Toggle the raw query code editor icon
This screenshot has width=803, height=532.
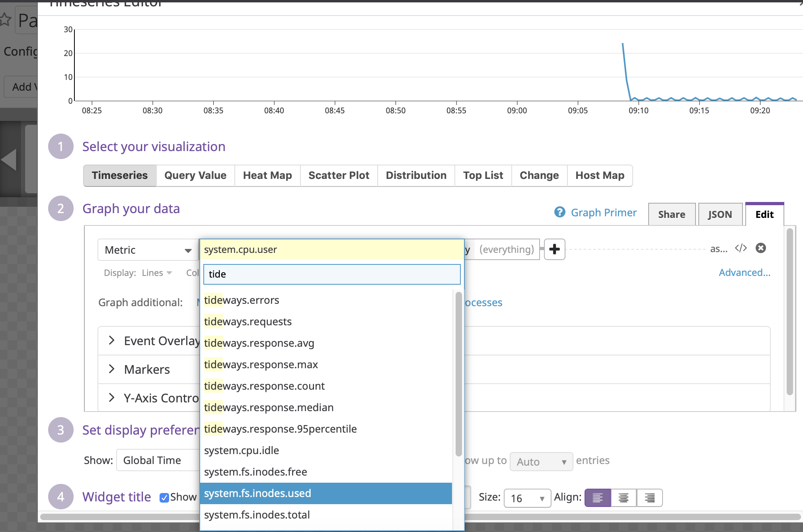[741, 249]
